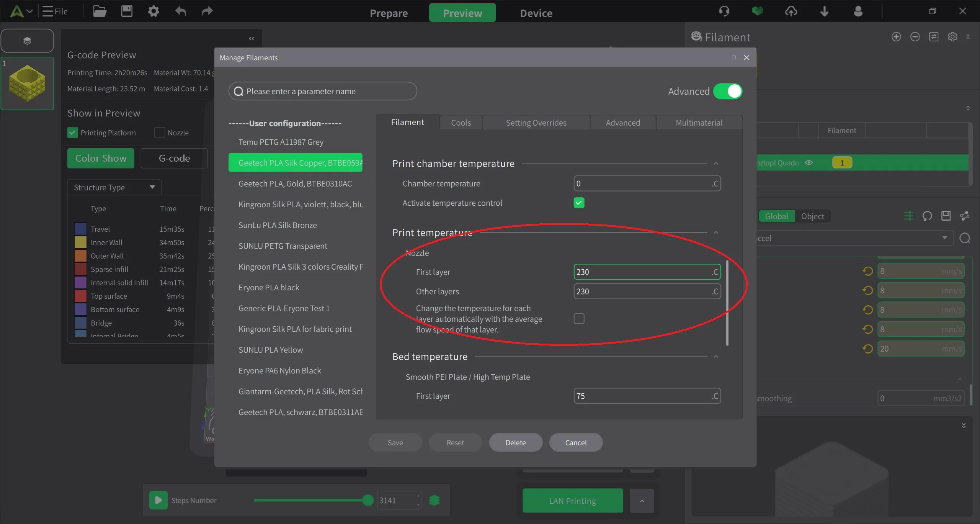This screenshot has width=980, height=524.
Task: Switch to the Cools tab
Action: tap(461, 123)
